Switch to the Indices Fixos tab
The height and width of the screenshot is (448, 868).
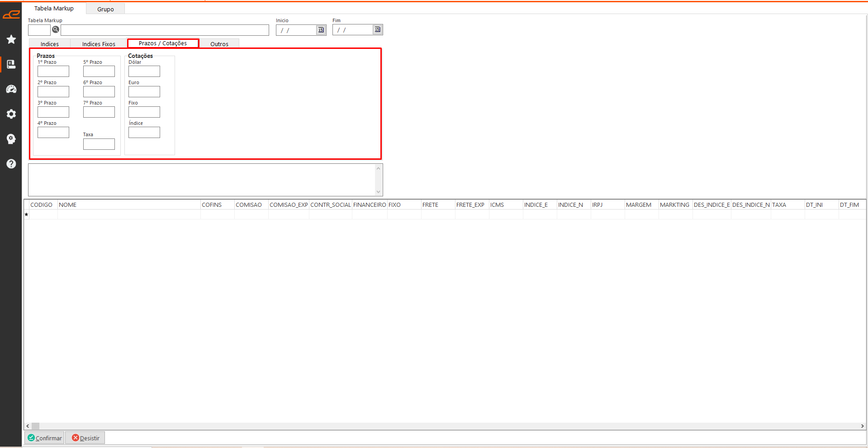coord(99,44)
